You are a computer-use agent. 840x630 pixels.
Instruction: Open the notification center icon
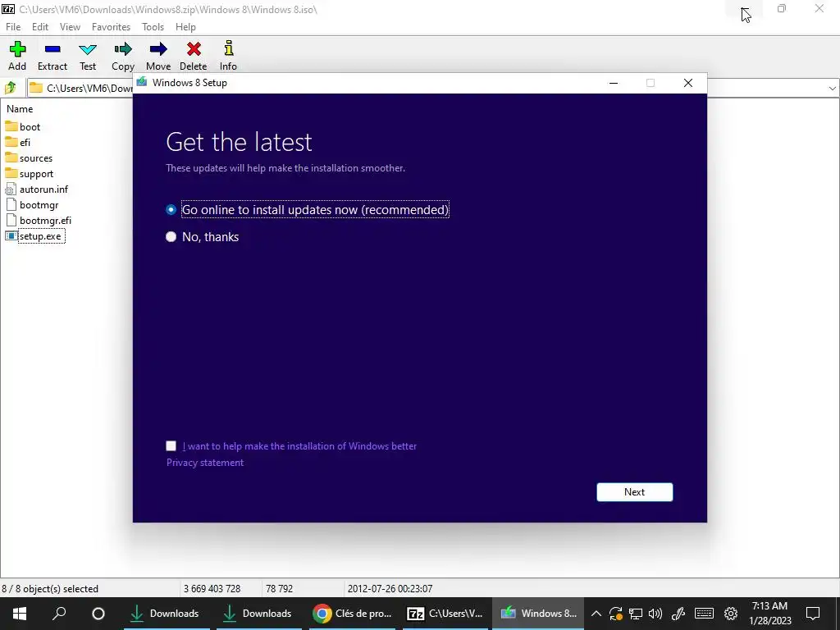tap(813, 614)
